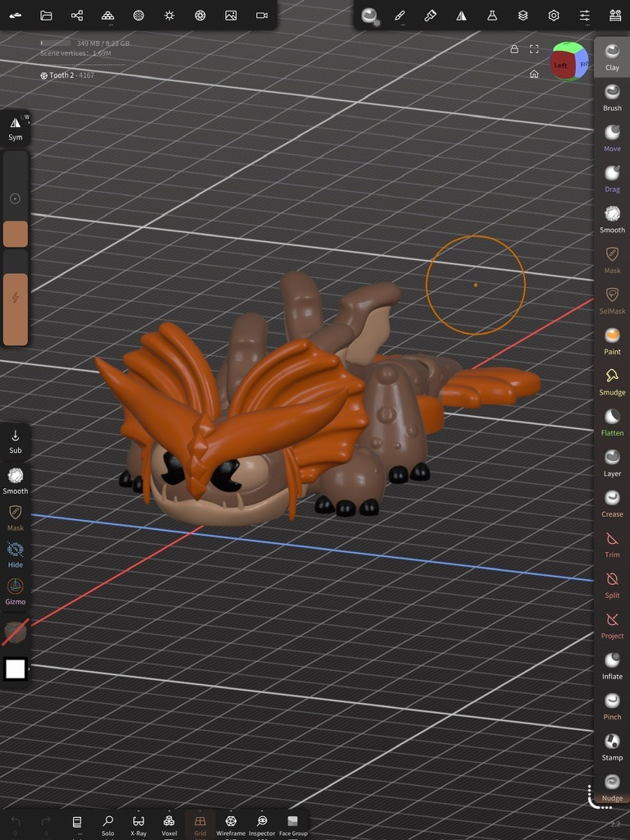Toggle Smooth shortcut on left panel
The width and height of the screenshot is (630, 840).
(16, 481)
